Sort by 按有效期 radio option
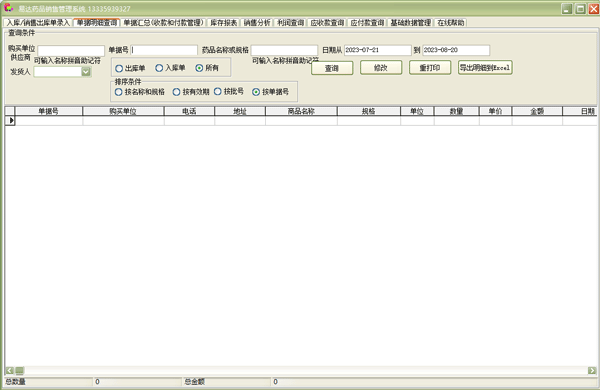The image size is (600, 390). 191,92
